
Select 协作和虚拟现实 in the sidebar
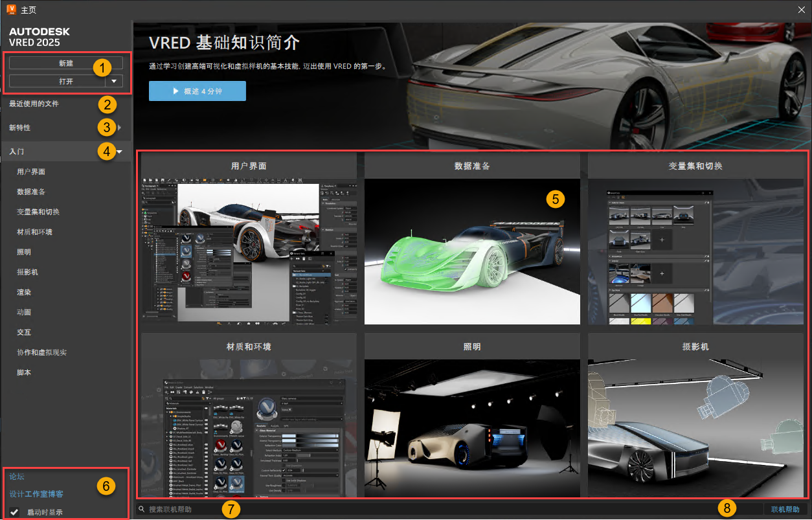click(x=42, y=352)
